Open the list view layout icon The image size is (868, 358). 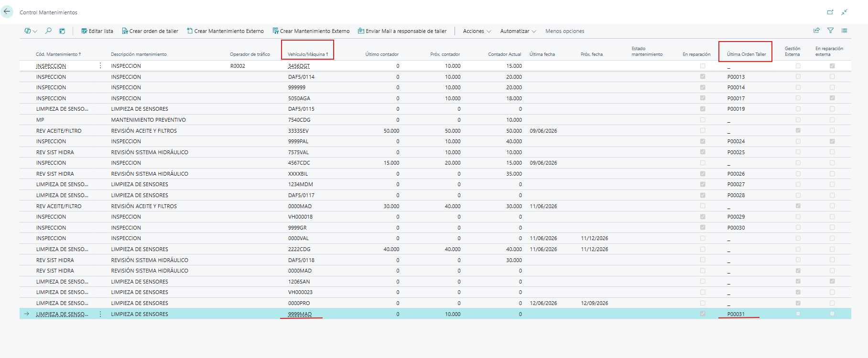tap(844, 31)
